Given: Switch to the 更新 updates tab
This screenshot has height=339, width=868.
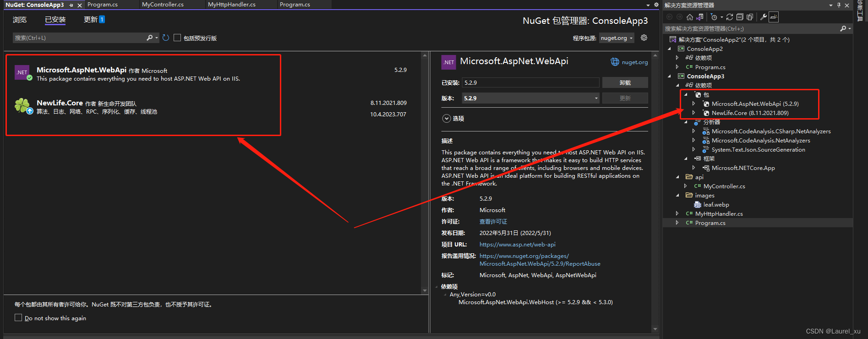Looking at the screenshot, I should (94, 19).
